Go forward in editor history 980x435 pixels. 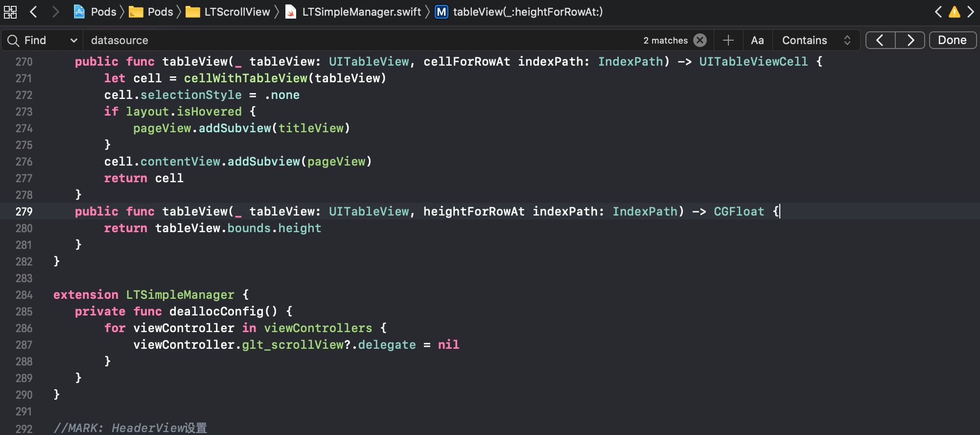[x=55, y=12]
